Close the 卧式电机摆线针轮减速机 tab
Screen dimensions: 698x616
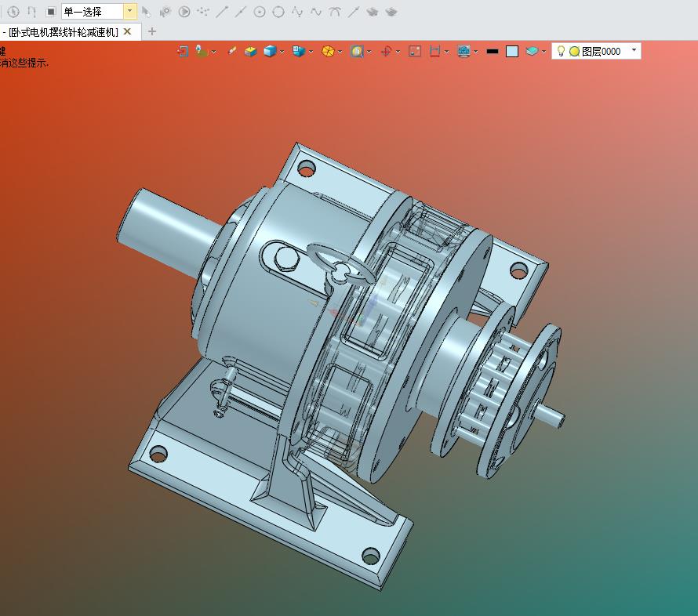point(127,31)
